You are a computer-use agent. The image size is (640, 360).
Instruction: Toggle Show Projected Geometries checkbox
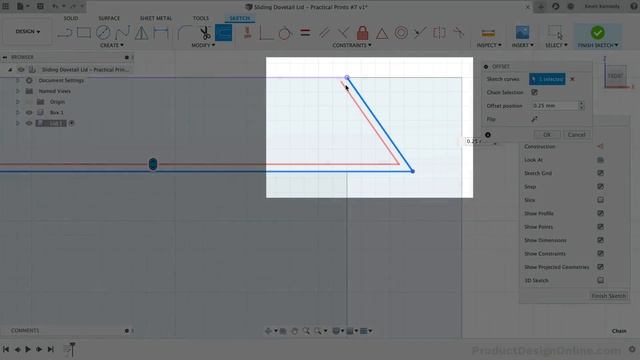point(600,267)
